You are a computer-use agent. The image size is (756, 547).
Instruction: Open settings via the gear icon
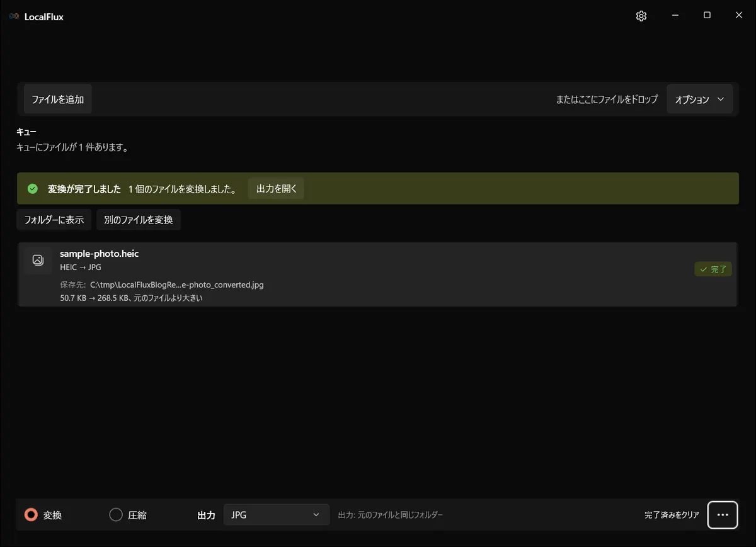641,16
